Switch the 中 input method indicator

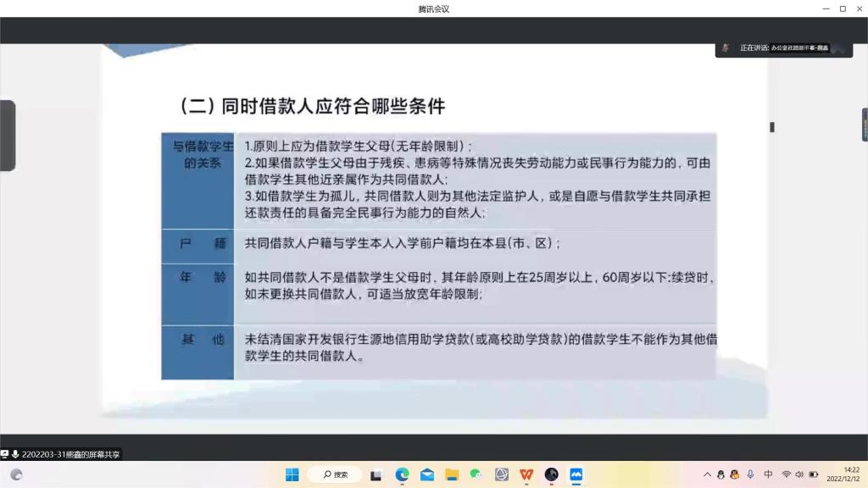pyautogui.click(x=768, y=474)
